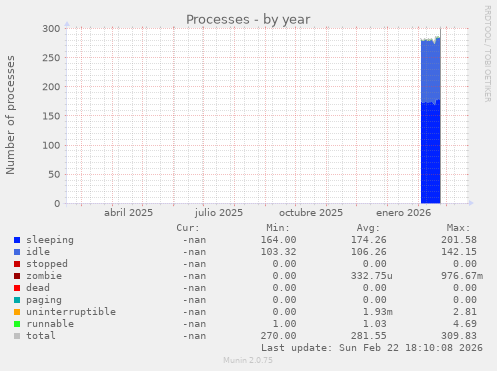Click the runnable legend color swatch
Image resolution: width=497 pixels, height=371 pixels.
pyautogui.click(x=17, y=324)
